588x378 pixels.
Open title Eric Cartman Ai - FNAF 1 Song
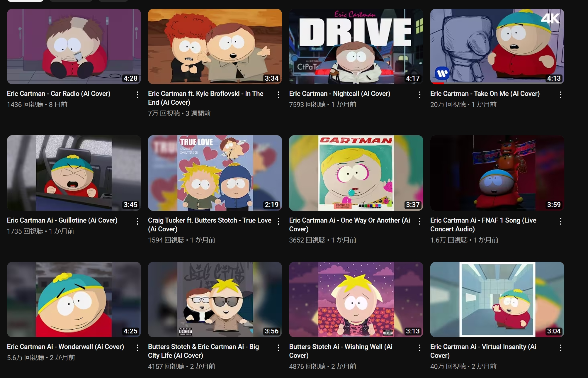click(x=483, y=225)
